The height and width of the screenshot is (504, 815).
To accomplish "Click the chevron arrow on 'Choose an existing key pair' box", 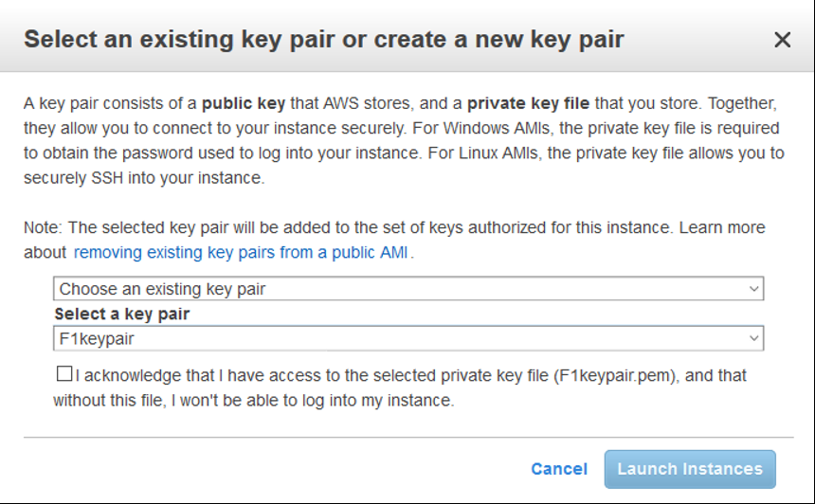I will coord(753,289).
